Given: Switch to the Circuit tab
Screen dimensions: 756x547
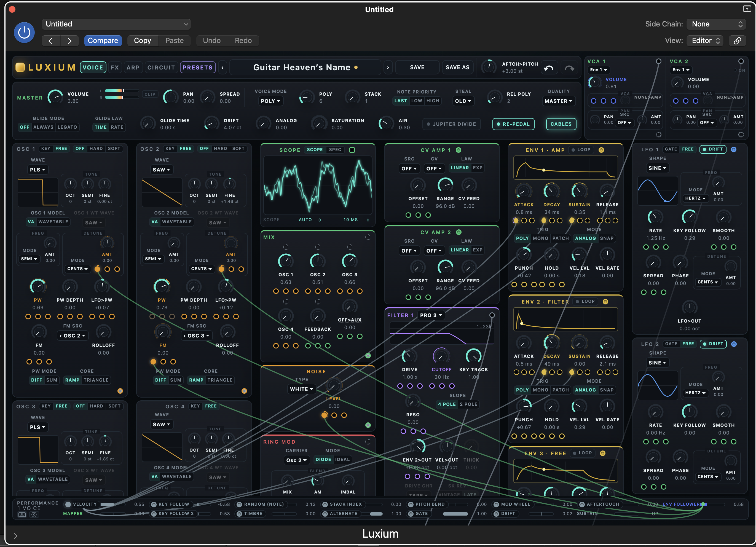Looking at the screenshot, I should 161,67.
